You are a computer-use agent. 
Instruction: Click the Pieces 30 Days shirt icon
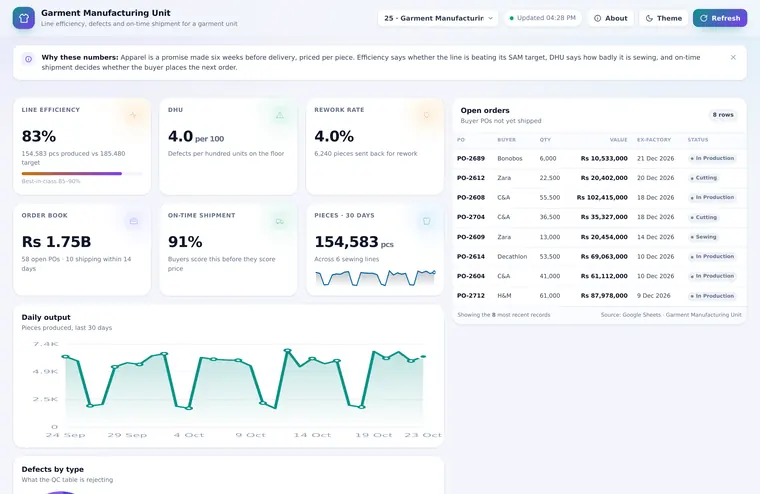click(x=427, y=221)
